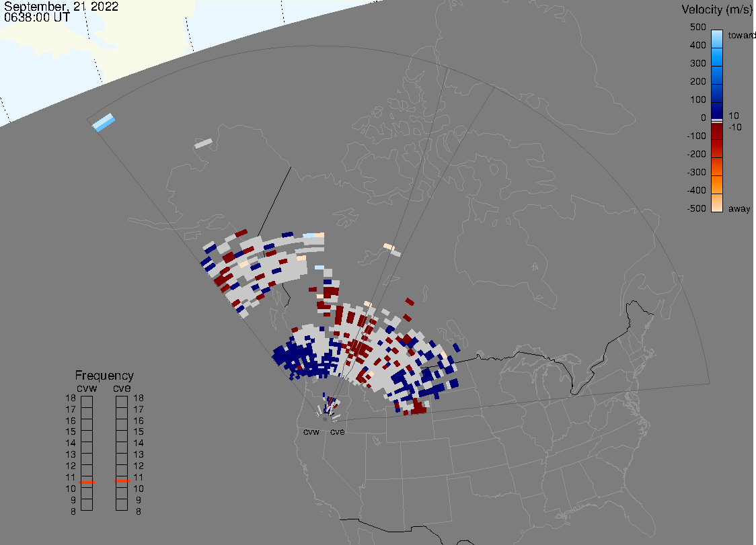This screenshot has width=756, height=545.
Task: Click the 14 label beside cve frequency bar
Action: [x=139, y=443]
